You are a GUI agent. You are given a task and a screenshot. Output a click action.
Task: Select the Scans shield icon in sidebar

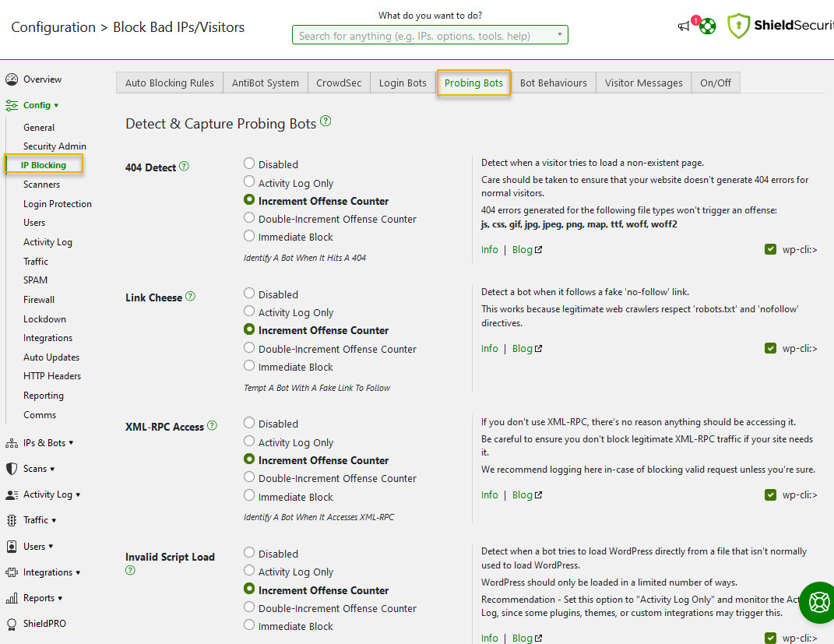[11, 468]
